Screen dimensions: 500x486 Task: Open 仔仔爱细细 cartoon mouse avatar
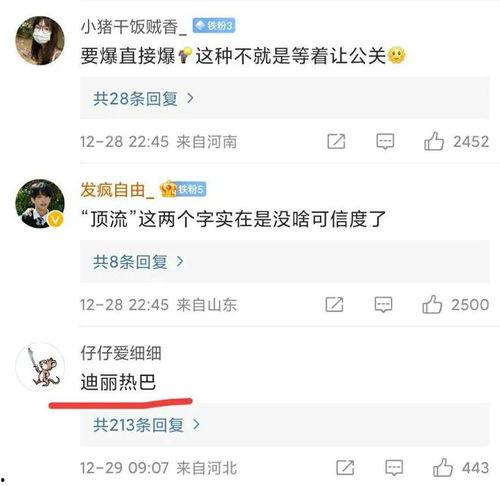[x=41, y=367]
